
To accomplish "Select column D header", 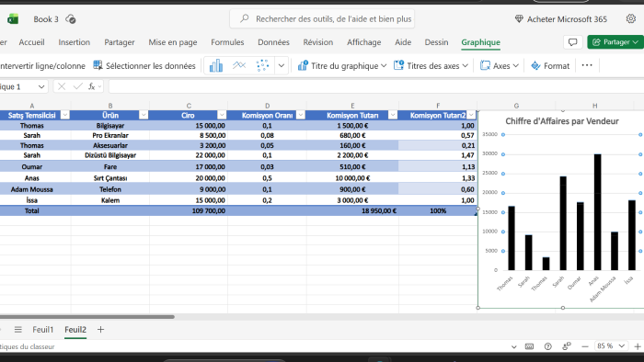I will [x=267, y=106].
